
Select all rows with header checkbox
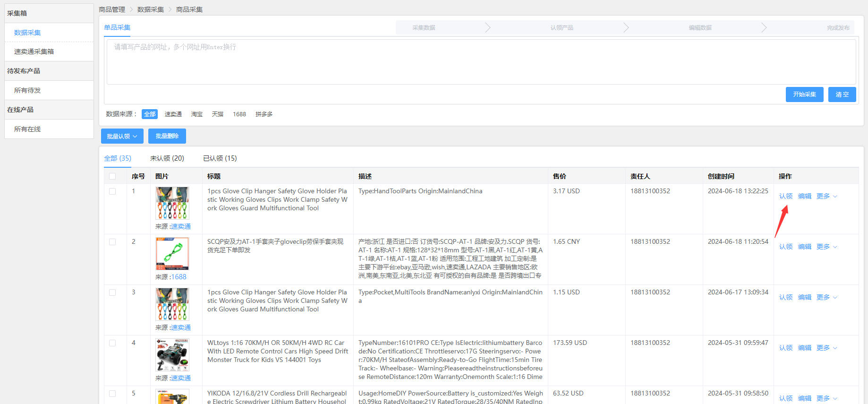(x=112, y=176)
